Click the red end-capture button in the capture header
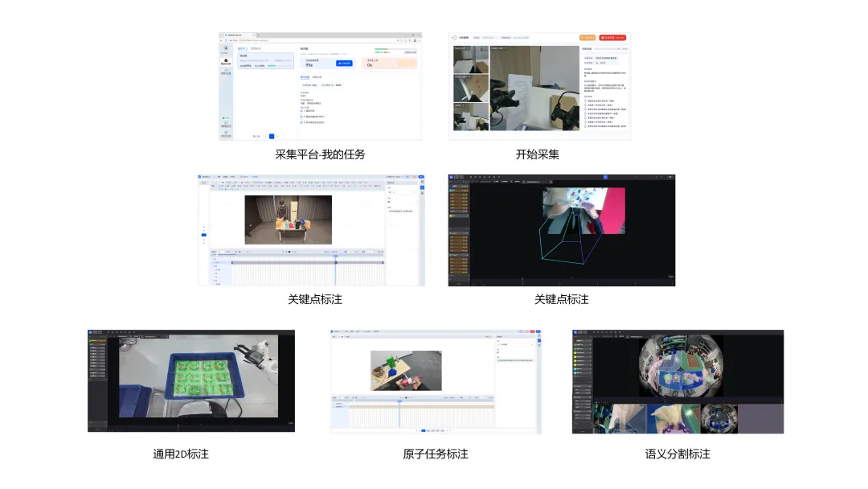Image resolution: width=868 pixels, height=489 pixels. (x=612, y=38)
